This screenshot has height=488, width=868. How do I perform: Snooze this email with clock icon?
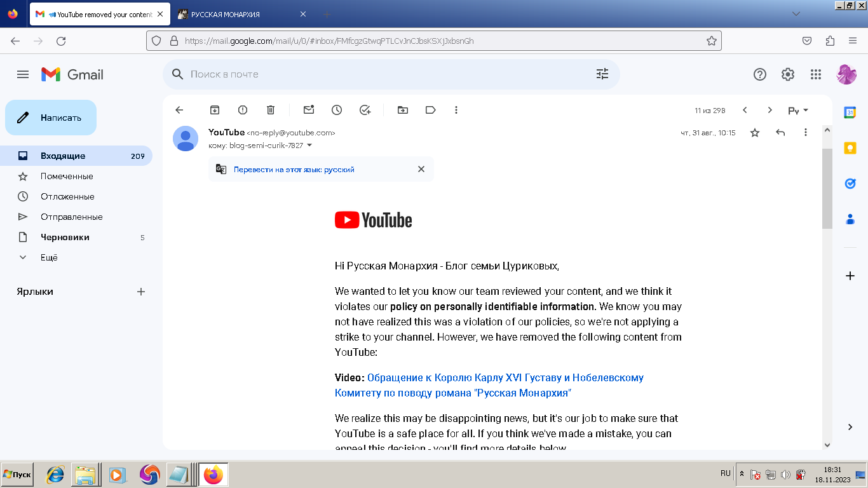[337, 110]
